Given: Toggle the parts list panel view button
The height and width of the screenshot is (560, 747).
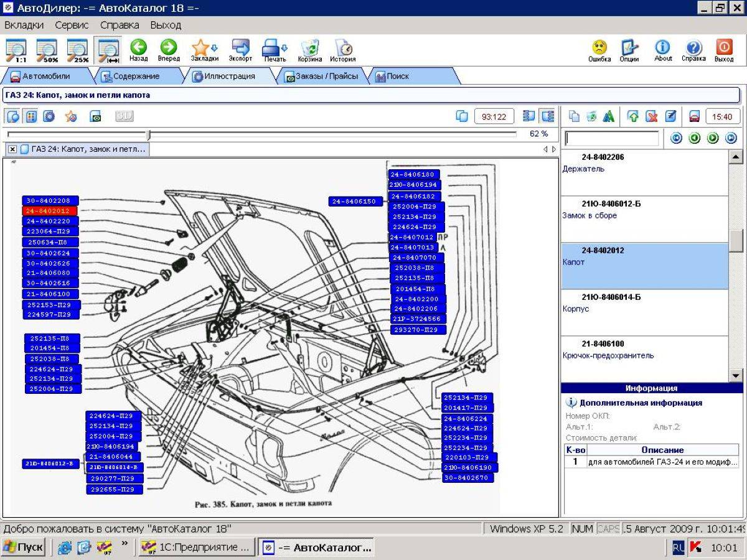Looking at the screenshot, I should click(548, 116).
